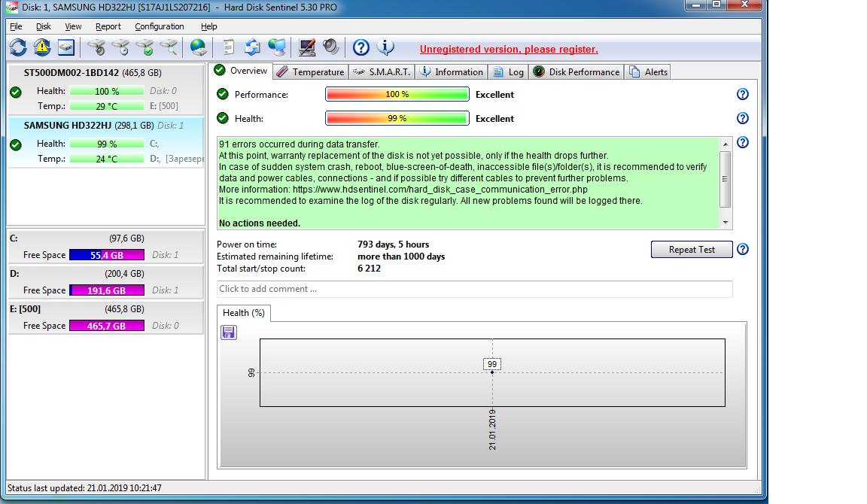Click help icon next to Repeat Test

pos(743,249)
